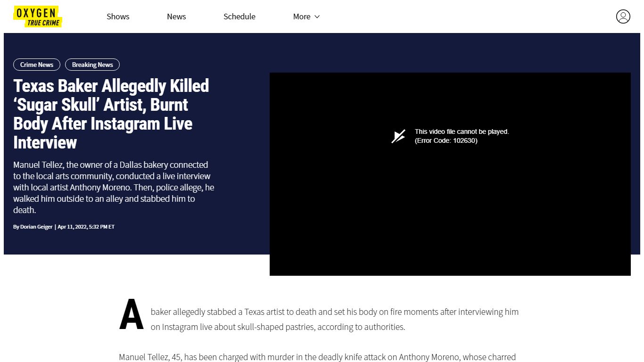
Task: Click the video unavailable error icon
Action: click(x=398, y=136)
